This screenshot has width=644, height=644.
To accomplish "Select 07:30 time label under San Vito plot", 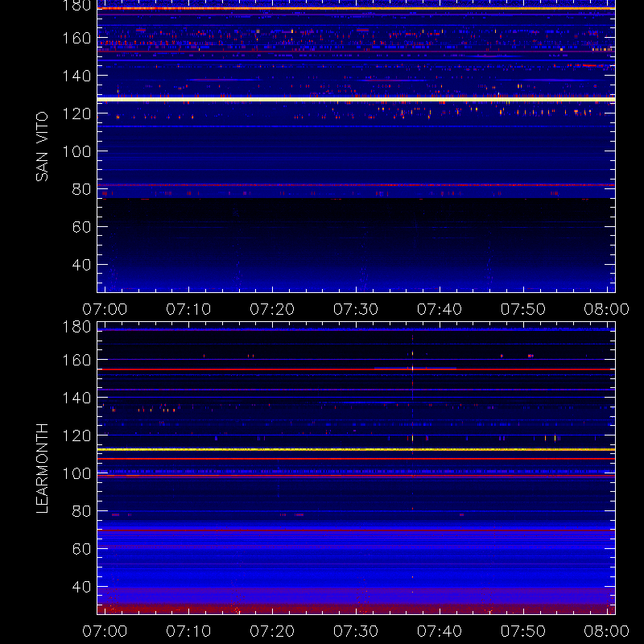I will click(356, 309).
